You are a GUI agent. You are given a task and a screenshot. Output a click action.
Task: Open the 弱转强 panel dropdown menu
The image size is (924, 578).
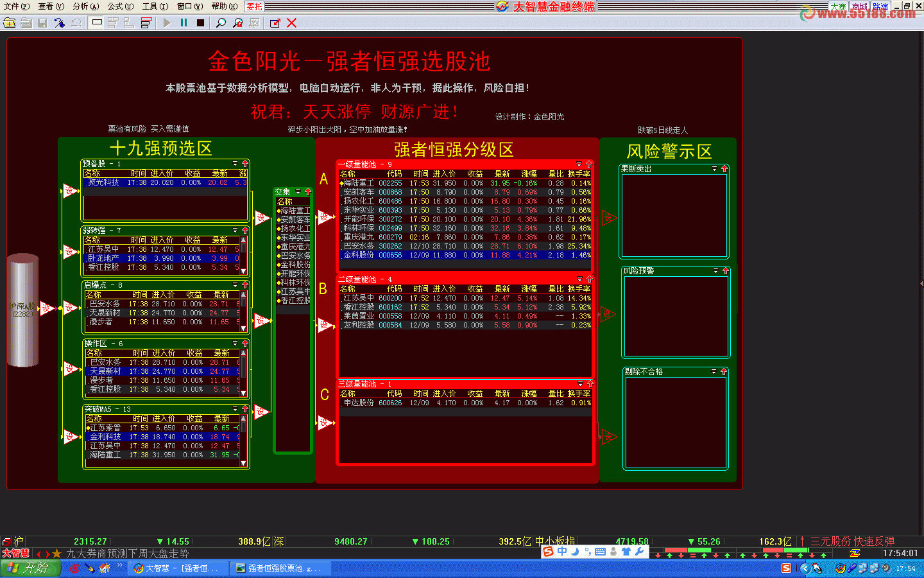coord(235,230)
